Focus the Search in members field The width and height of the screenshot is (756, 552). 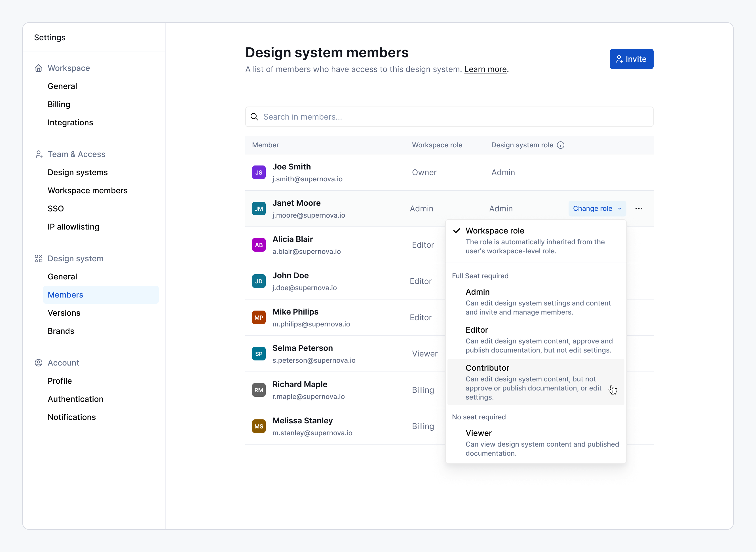(x=449, y=117)
